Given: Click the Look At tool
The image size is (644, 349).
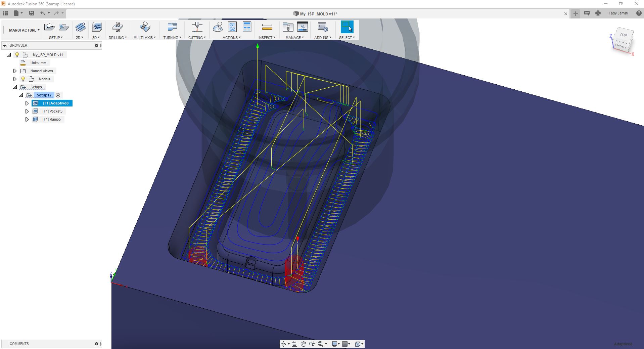Looking at the screenshot, I should 294,344.
